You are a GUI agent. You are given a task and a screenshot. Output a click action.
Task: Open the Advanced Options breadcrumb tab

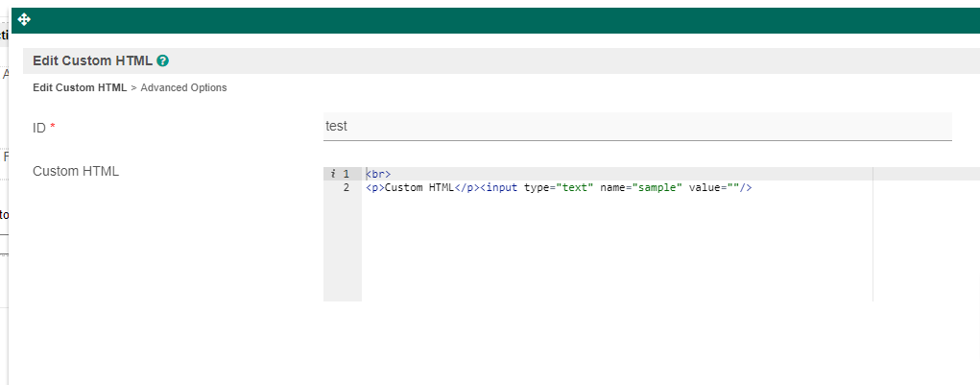(x=183, y=87)
